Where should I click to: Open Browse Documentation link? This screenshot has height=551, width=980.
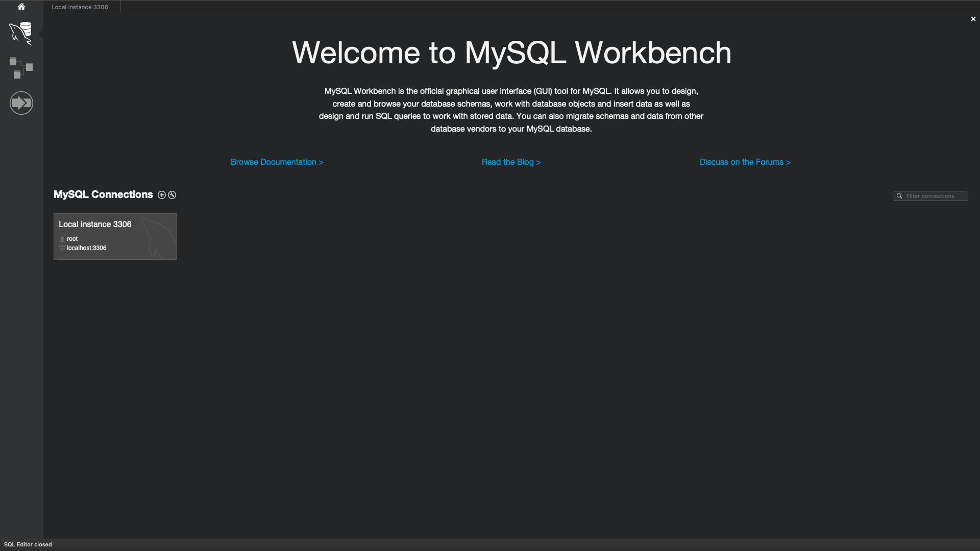click(277, 162)
